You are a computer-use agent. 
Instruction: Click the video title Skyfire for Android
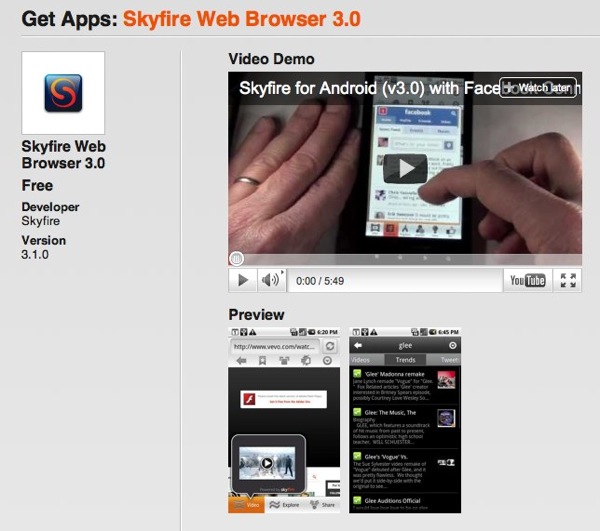[367, 88]
